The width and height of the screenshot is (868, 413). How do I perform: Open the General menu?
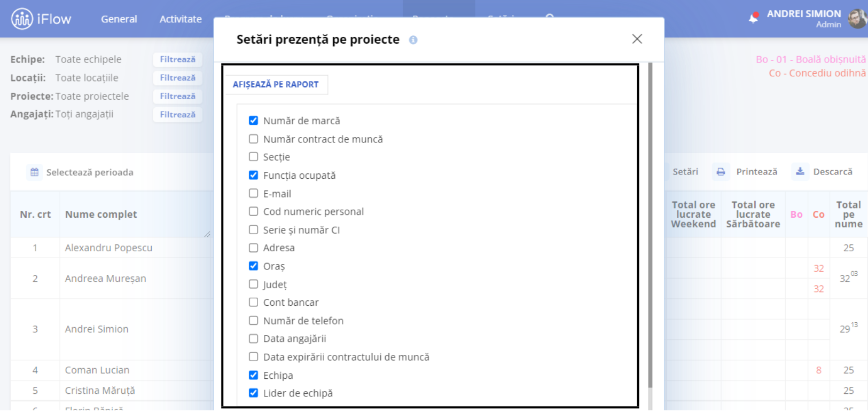(x=119, y=19)
